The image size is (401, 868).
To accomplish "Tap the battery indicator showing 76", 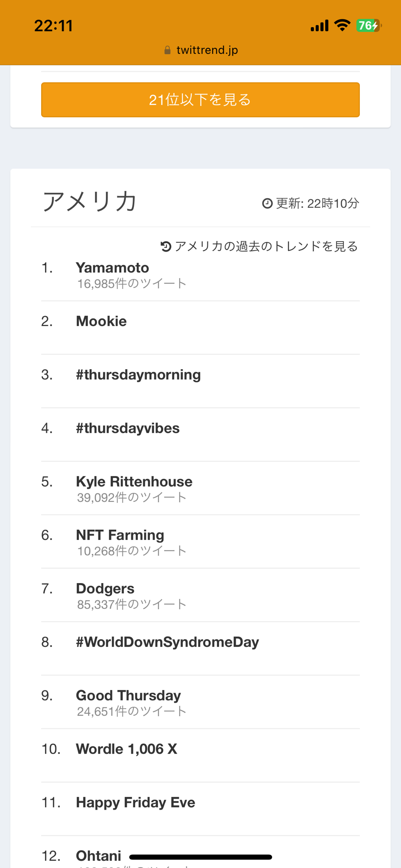I will [x=369, y=25].
